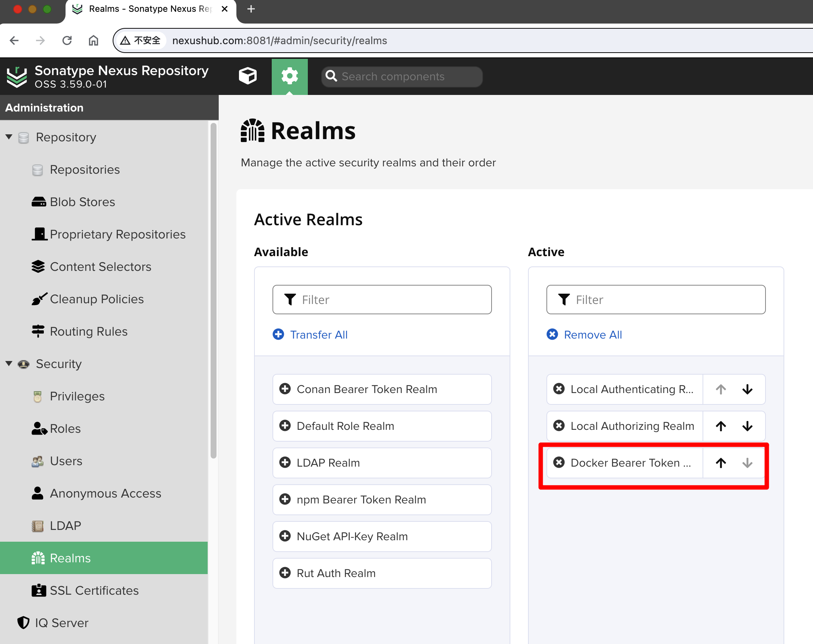813x644 pixels.
Task: Click the browser reload icon
Action: tap(67, 40)
